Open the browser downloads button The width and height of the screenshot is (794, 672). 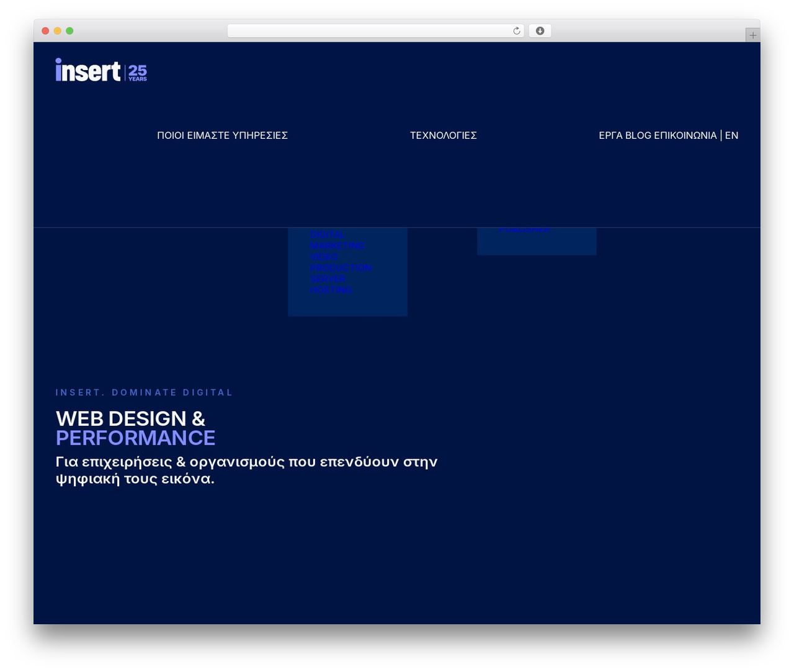540,31
